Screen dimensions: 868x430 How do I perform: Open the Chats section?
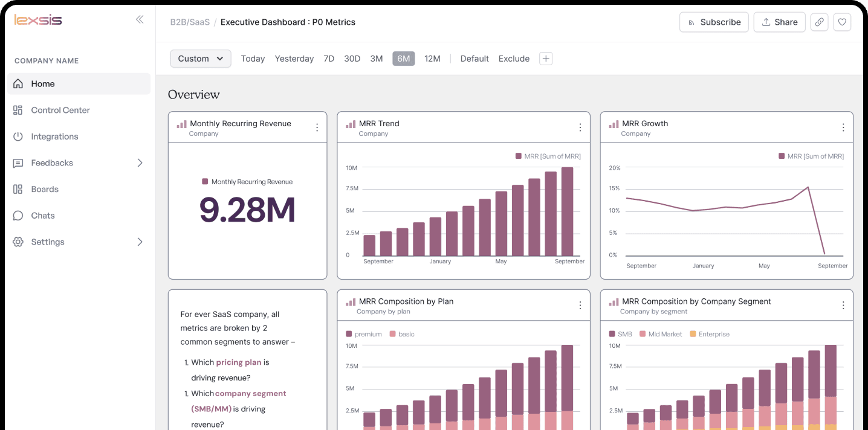(42, 216)
